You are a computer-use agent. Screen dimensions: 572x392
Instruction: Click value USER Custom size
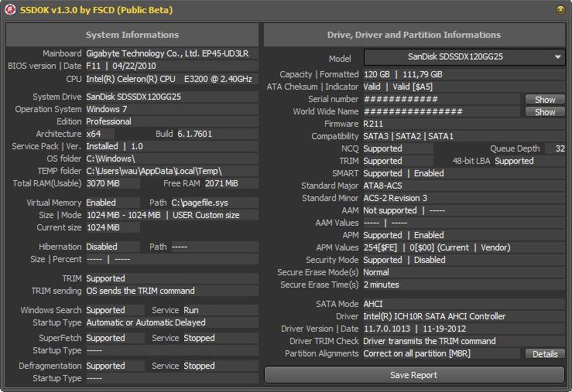click(x=206, y=215)
